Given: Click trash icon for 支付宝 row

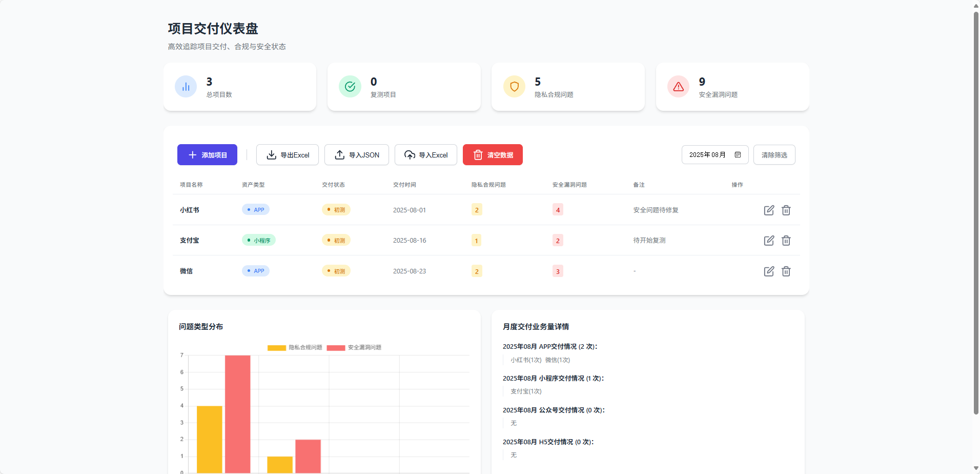Looking at the screenshot, I should pyautogui.click(x=786, y=241).
